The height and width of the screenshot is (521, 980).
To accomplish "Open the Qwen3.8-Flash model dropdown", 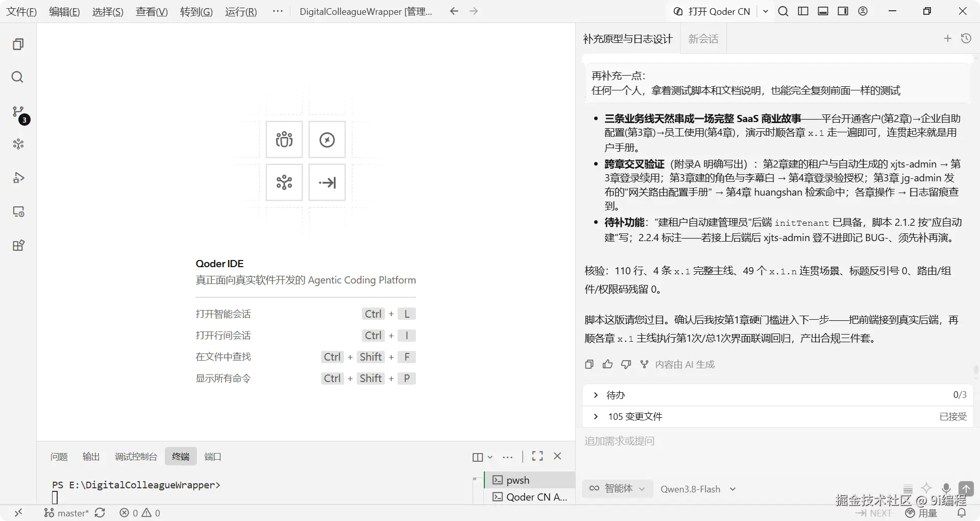I will pyautogui.click(x=698, y=489).
